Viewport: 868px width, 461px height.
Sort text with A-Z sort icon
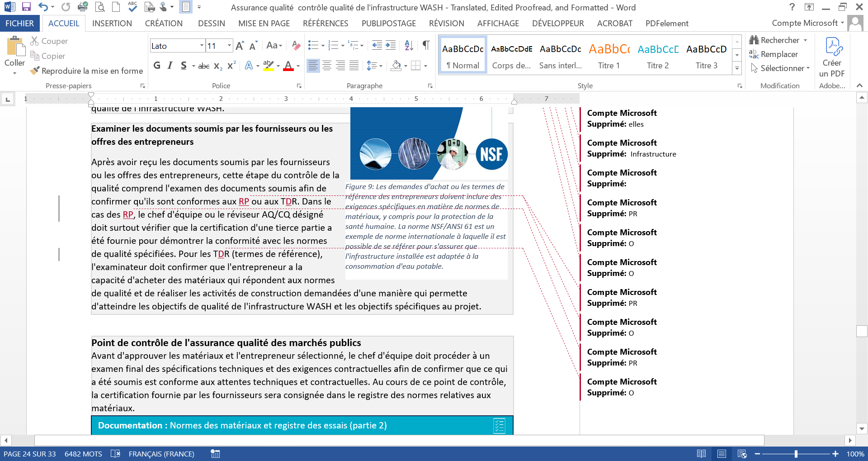409,46
